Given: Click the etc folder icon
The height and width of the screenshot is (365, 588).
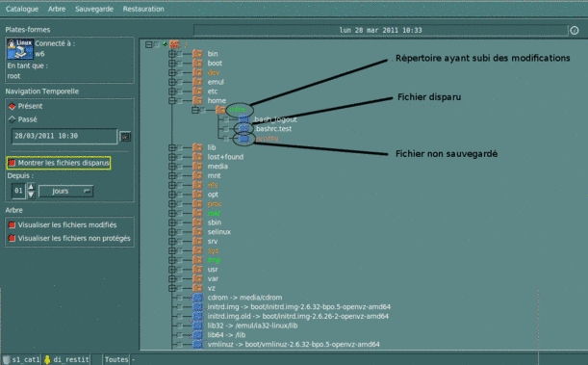Looking at the screenshot, I should (x=197, y=91).
